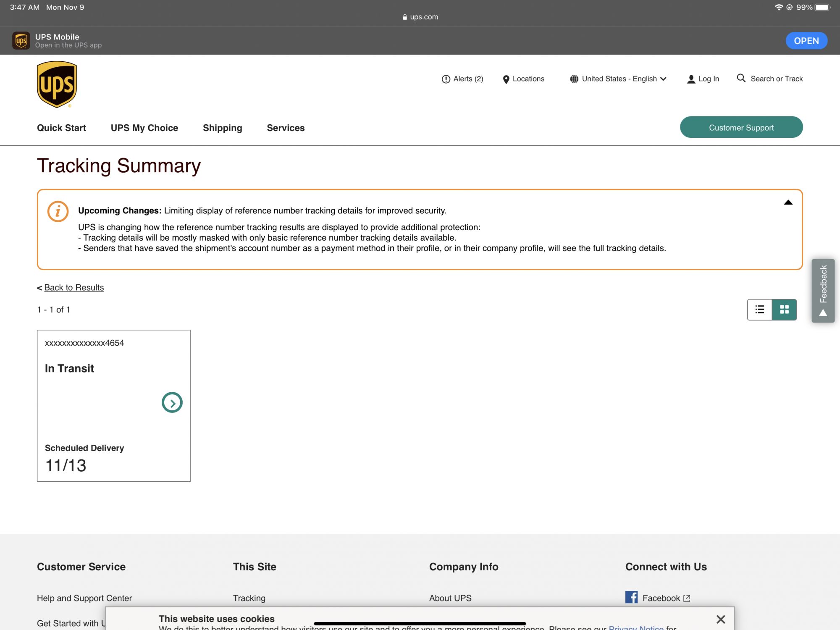The image size is (840, 630).
Task: Click the UPS shield logo
Action: pos(57,84)
